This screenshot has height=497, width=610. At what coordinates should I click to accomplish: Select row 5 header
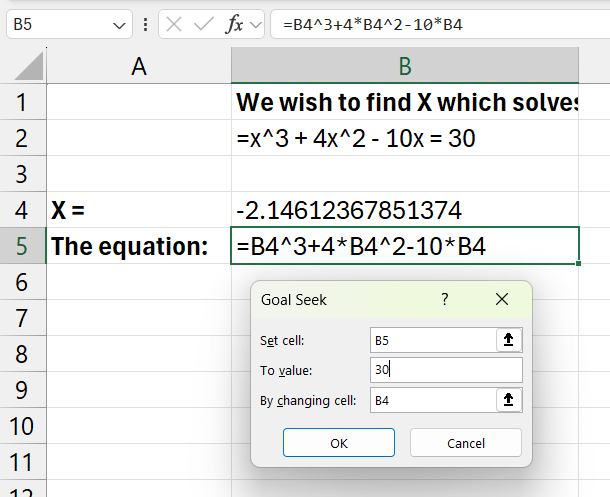pyautogui.click(x=23, y=246)
